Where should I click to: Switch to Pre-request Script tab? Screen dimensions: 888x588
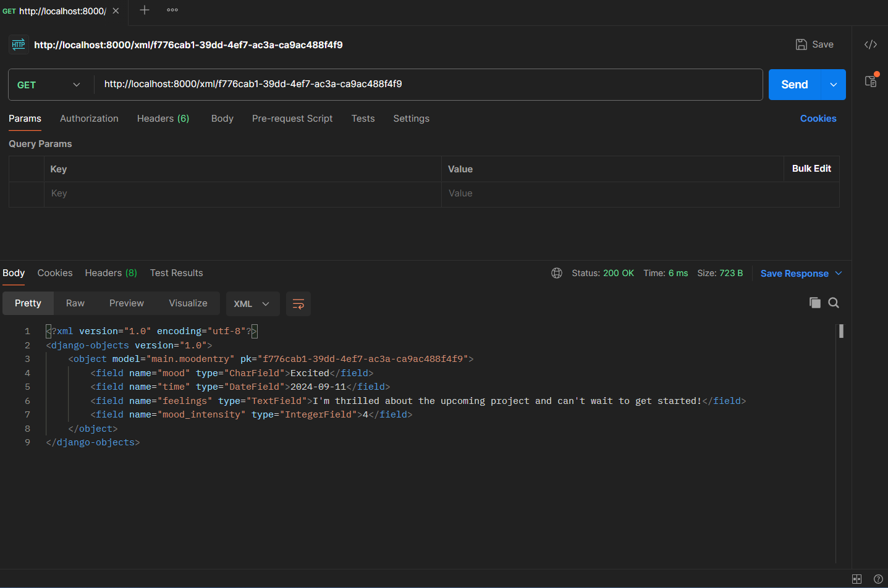coord(292,119)
